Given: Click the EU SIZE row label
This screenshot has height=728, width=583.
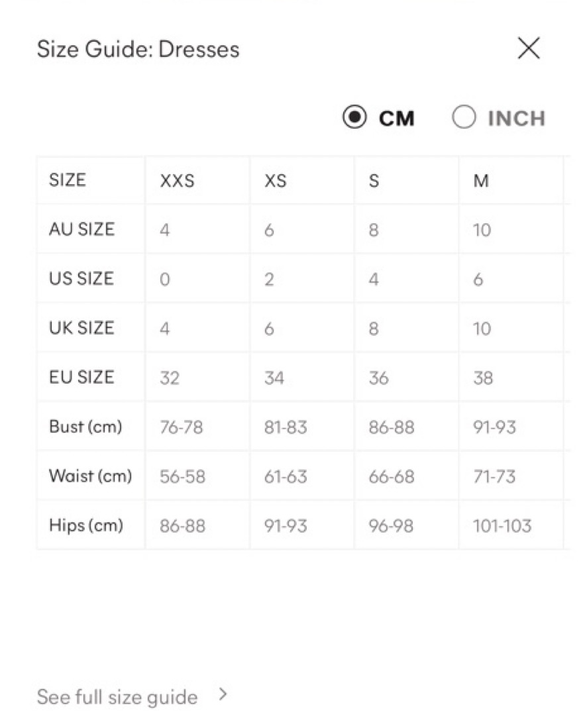Looking at the screenshot, I should tap(81, 377).
